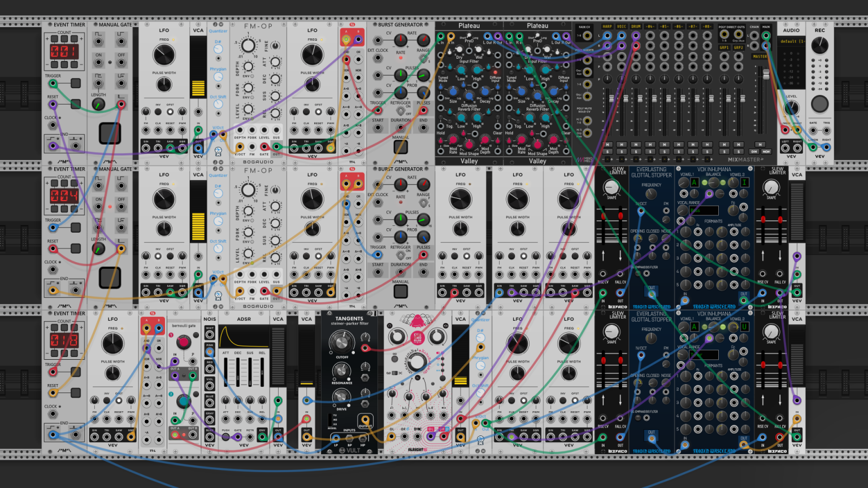Click the PINK output port on NOIS module
The image size is (868, 488).
coord(210,352)
